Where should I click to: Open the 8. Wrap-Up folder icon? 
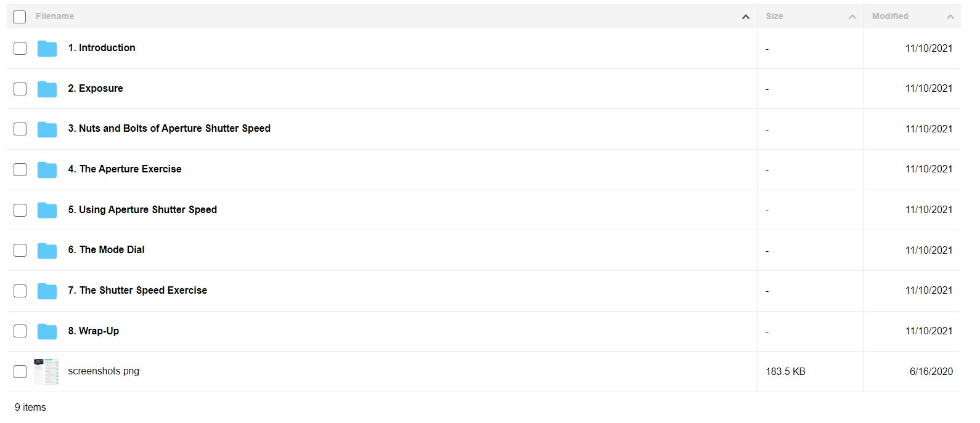[x=47, y=332]
